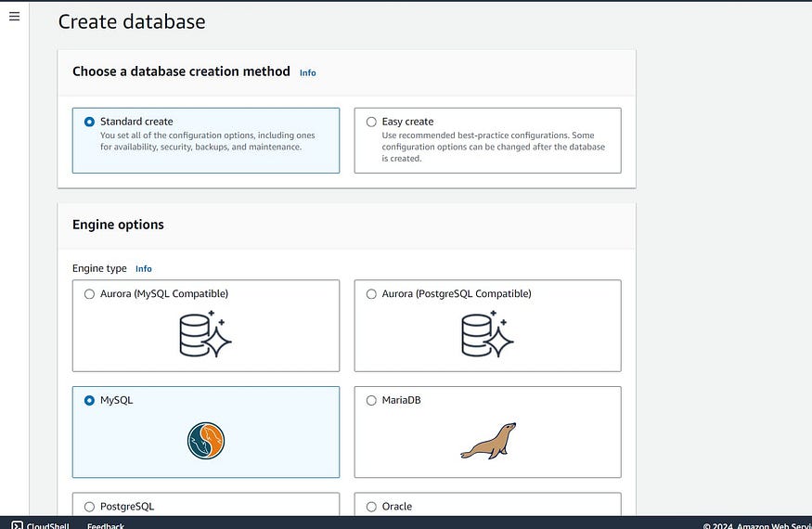
Task: Click the CloudShell label in footer
Action: tap(47, 525)
